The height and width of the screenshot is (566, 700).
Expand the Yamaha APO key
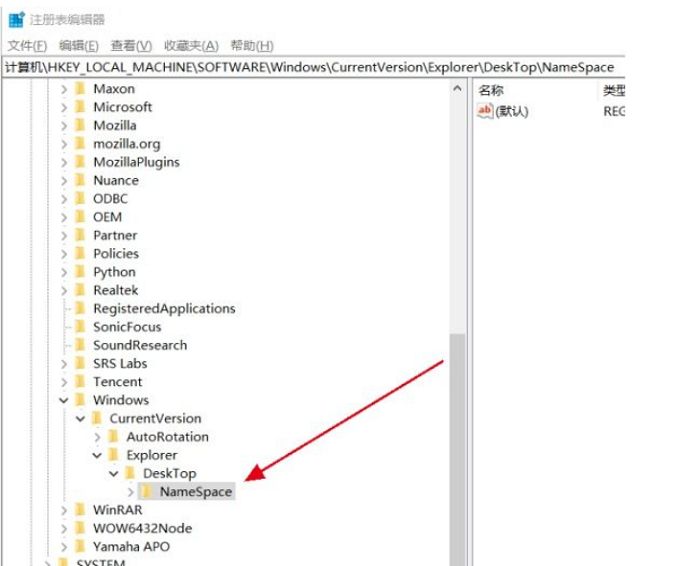coord(64,547)
